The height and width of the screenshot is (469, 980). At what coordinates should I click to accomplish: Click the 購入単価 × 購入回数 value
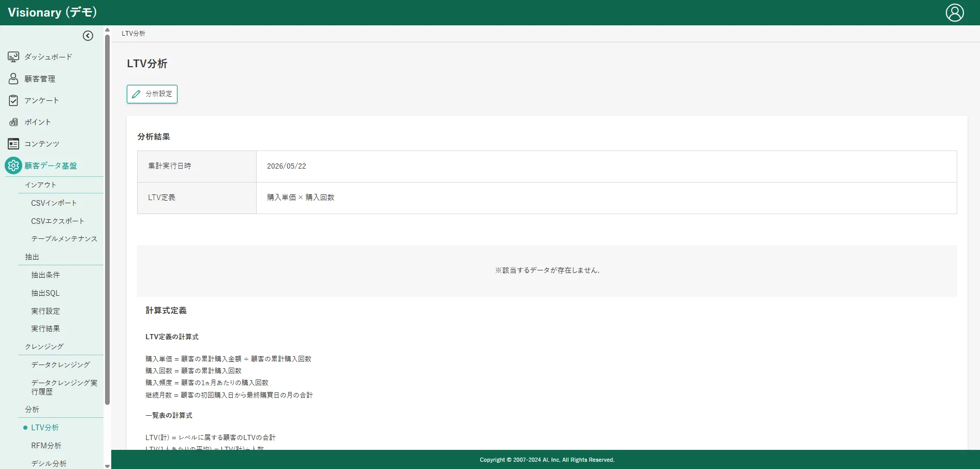301,198
